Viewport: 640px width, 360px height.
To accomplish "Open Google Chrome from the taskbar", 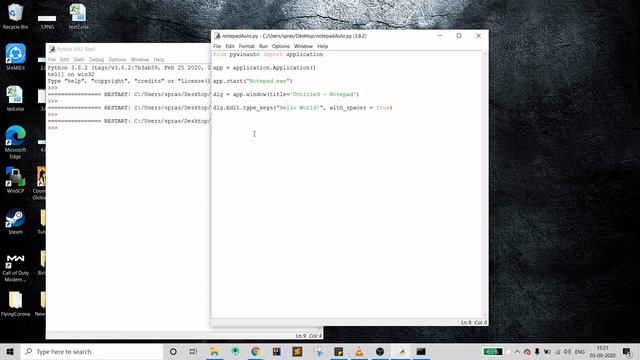I will [x=256, y=351].
